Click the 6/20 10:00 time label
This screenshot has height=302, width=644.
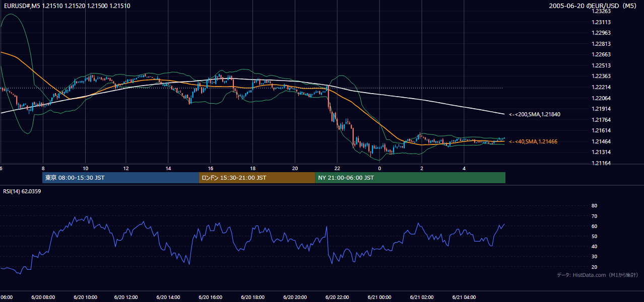point(85,297)
